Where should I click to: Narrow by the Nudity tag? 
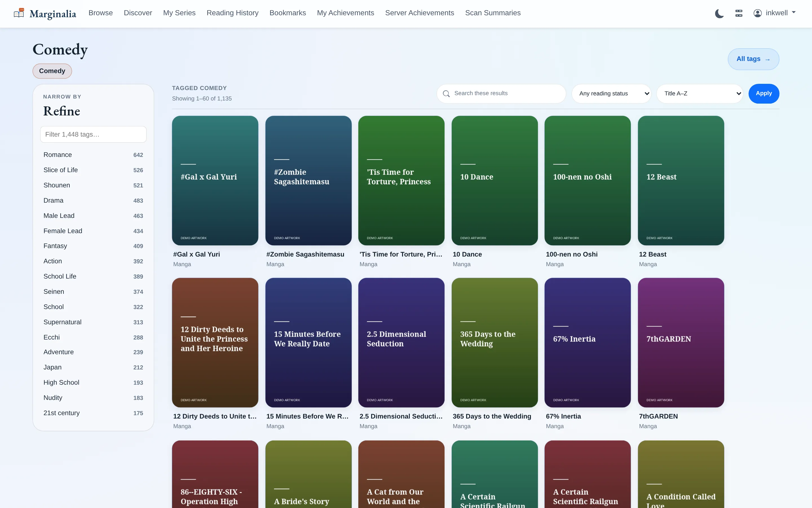point(93,398)
